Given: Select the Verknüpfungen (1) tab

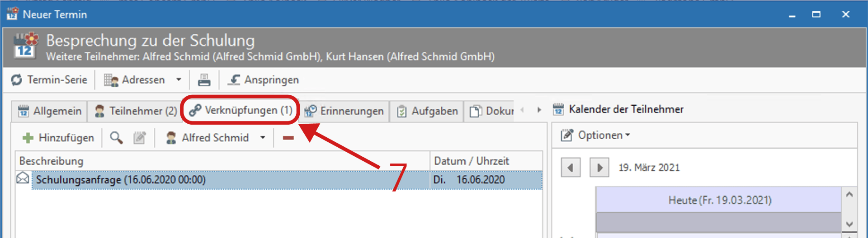Looking at the screenshot, I should pyautogui.click(x=241, y=110).
